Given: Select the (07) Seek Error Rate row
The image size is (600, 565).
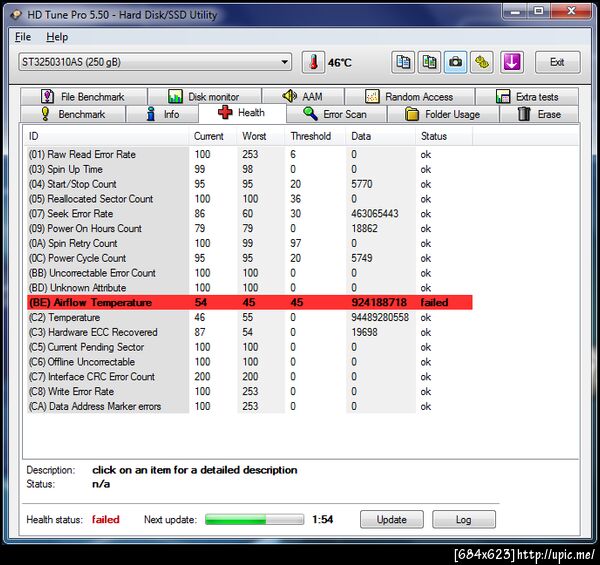Looking at the screenshot, I should [x=249, y=213].
